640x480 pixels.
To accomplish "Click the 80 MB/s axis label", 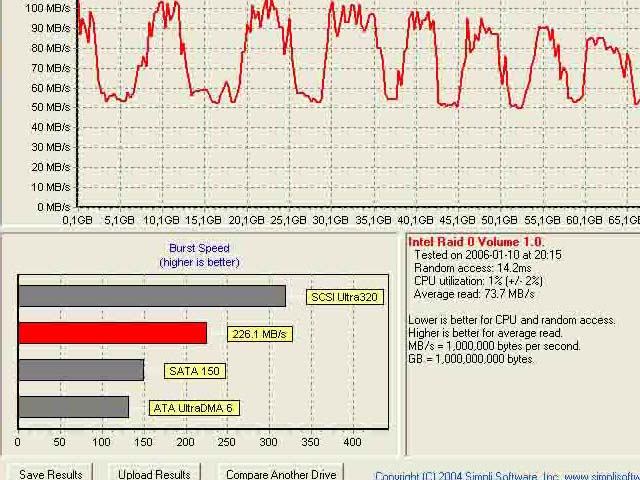I will click(x=50, y=48).
